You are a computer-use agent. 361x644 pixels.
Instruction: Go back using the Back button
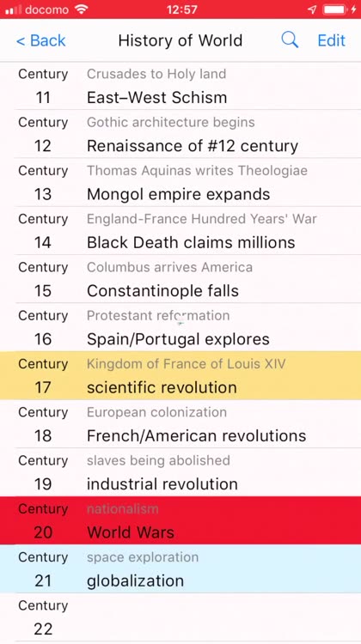pyautogui.click(x=40, y=40)
